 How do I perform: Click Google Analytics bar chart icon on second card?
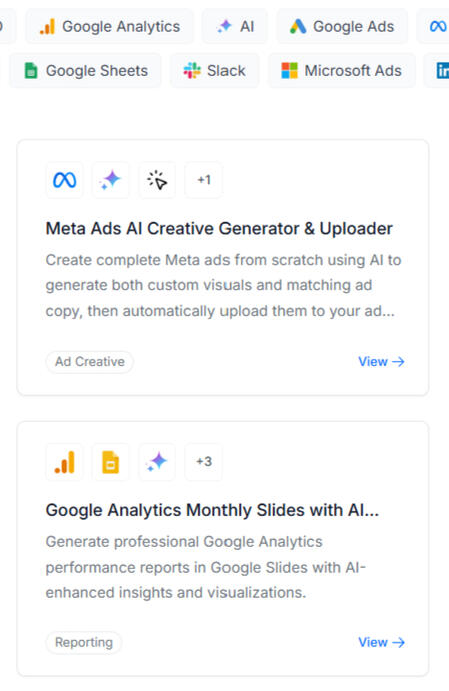point(64,462)
